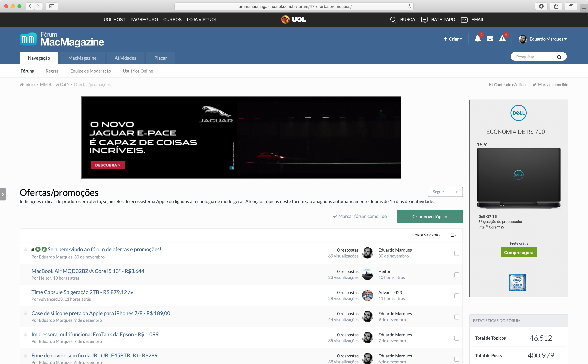This screenshot has height=364, width=588.
Task: Go back with Safari's back arrow
Action: (x=30, y=6)
